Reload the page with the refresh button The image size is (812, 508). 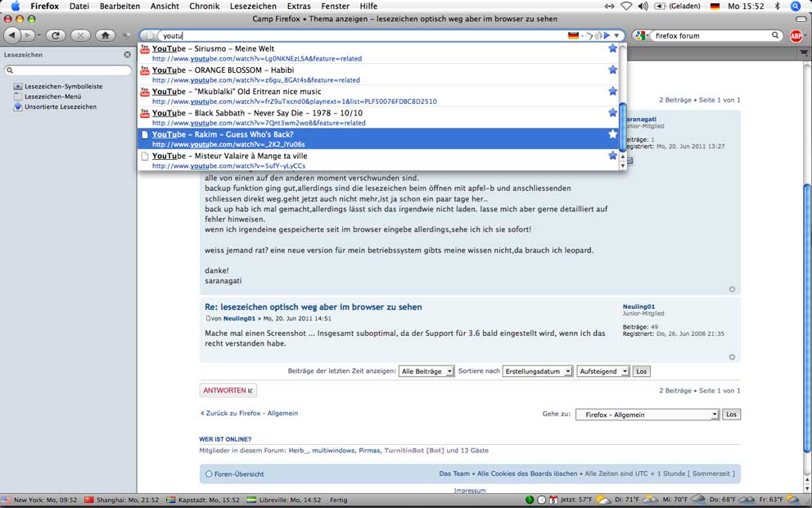tap(56, 35)
